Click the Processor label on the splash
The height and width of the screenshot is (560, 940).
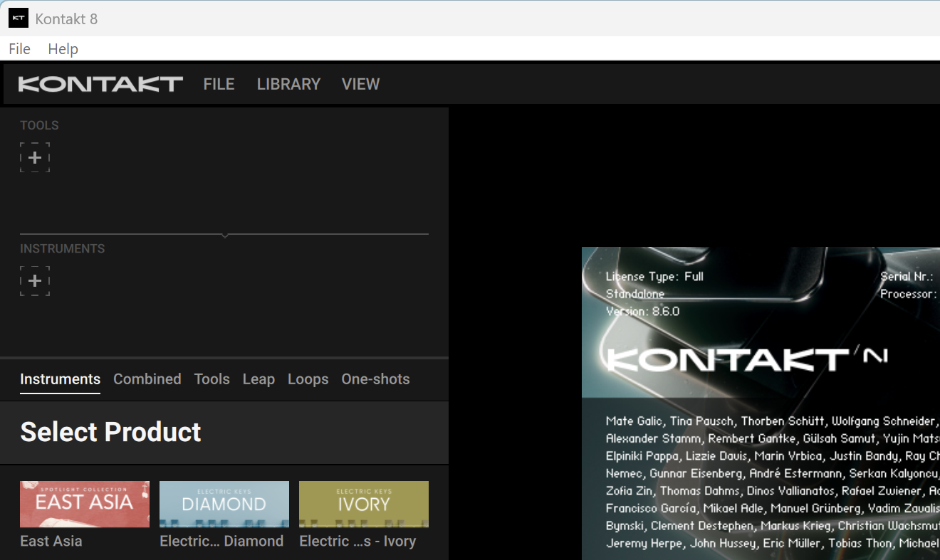click(909, 294)
